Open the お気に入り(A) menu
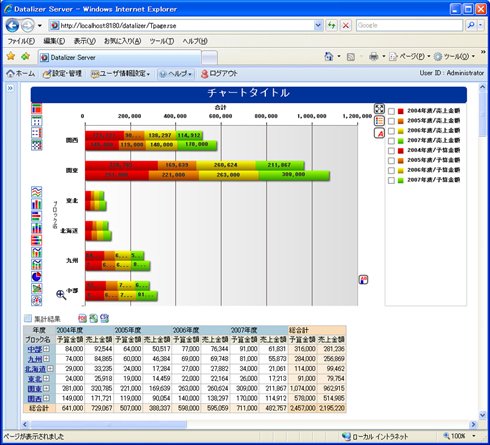The width and height of the screenshot is (490, 445). [122, 41]
